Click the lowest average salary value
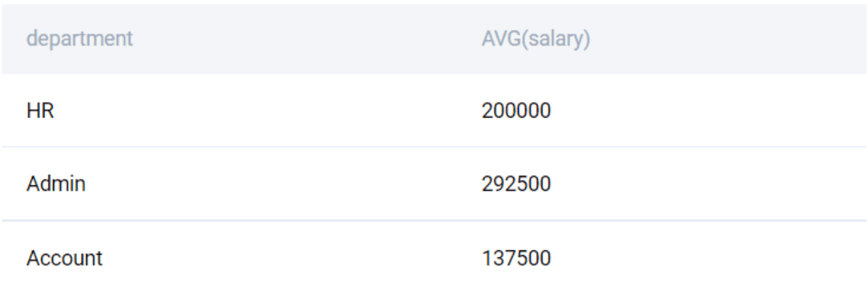The height and width of the screenshot is (303, 868). pyautogui.click(x=515, y=259)
